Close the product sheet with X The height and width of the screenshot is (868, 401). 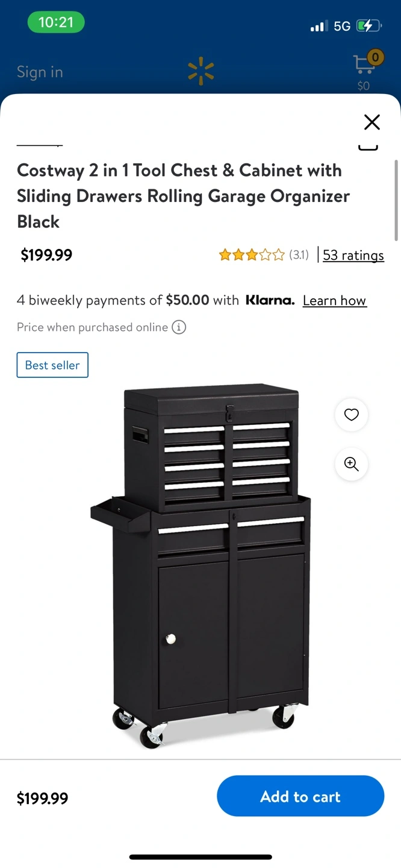click(x=372, y=122)
